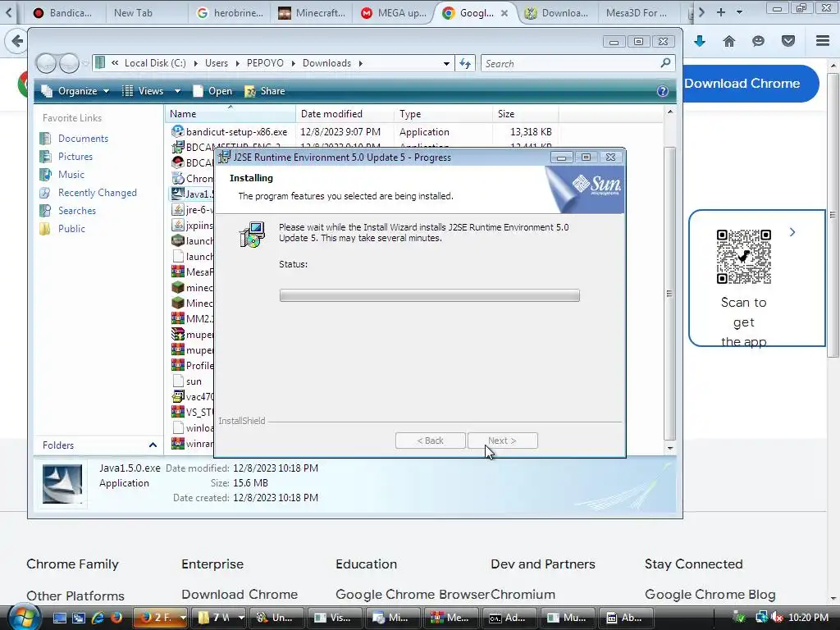Sort by Type column header

pos(443,113)
